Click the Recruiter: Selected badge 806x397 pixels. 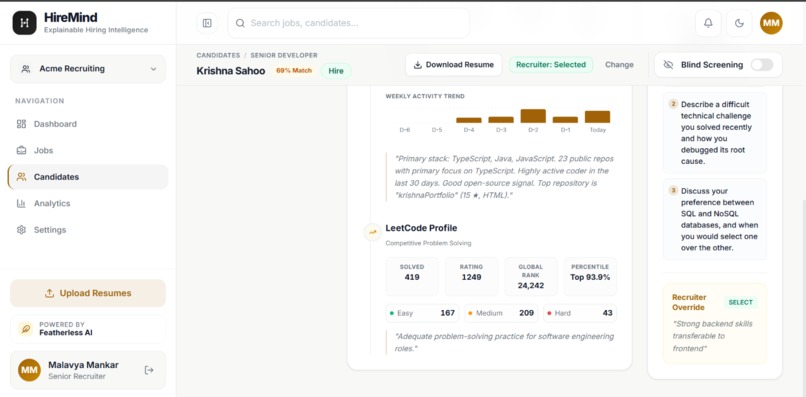[551, 65]
